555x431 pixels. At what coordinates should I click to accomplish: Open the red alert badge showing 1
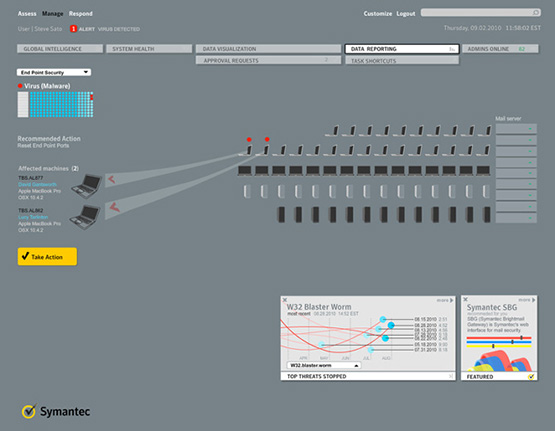[x=73, y=29]
